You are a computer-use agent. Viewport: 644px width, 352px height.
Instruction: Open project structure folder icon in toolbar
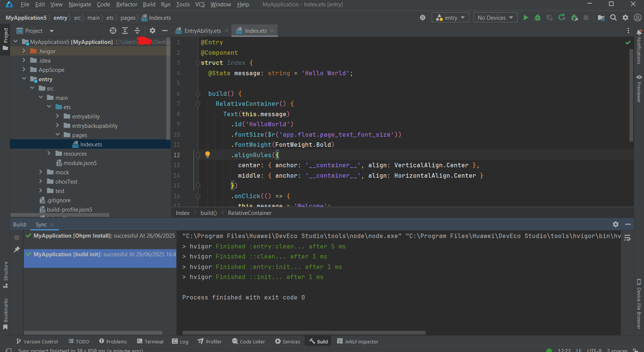[601, 18]
